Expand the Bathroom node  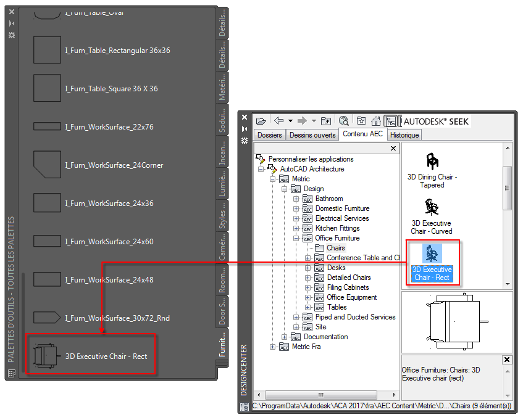point(296,199)
